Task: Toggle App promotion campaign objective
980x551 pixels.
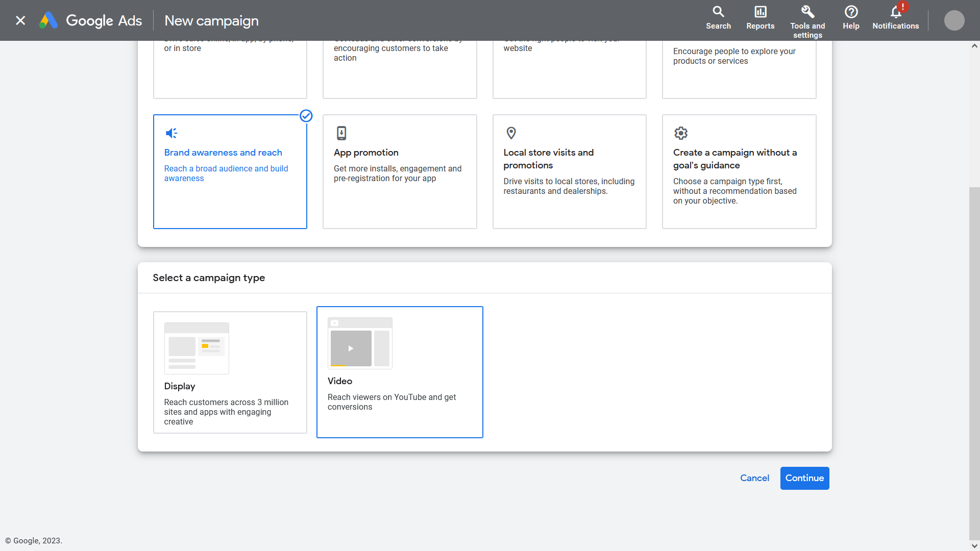Action: 400,171
